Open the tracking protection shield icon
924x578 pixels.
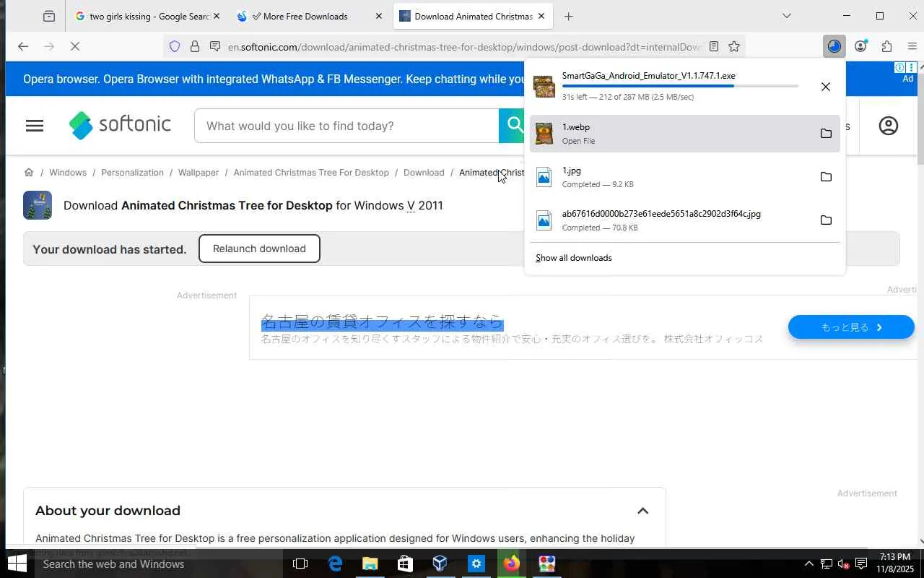[175, 46]
